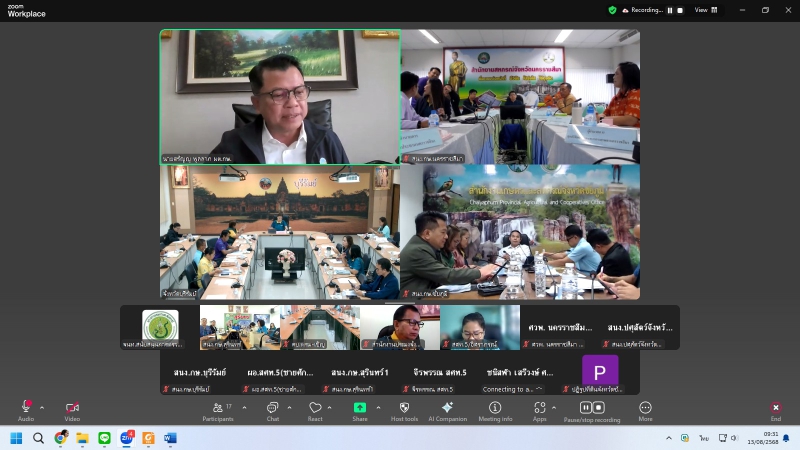Switch input language indicator ไทย
The image size is (800, 450).
pos(704,438)
